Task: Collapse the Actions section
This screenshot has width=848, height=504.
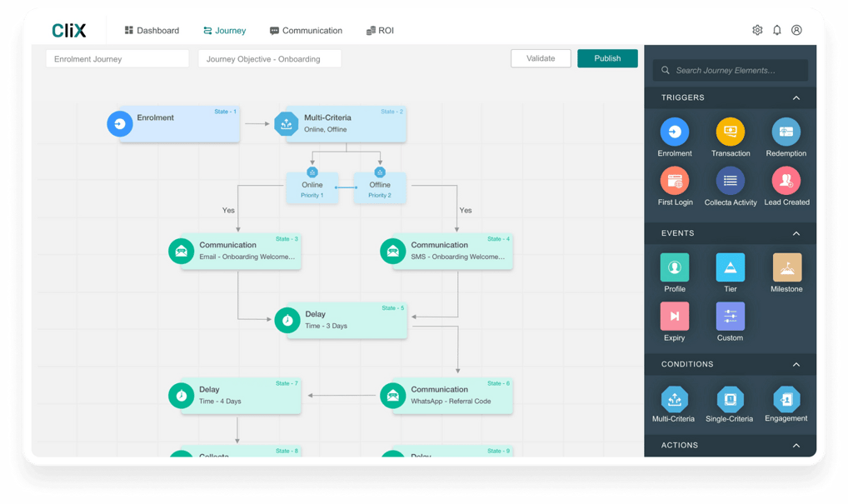Action: pos(796,446)
